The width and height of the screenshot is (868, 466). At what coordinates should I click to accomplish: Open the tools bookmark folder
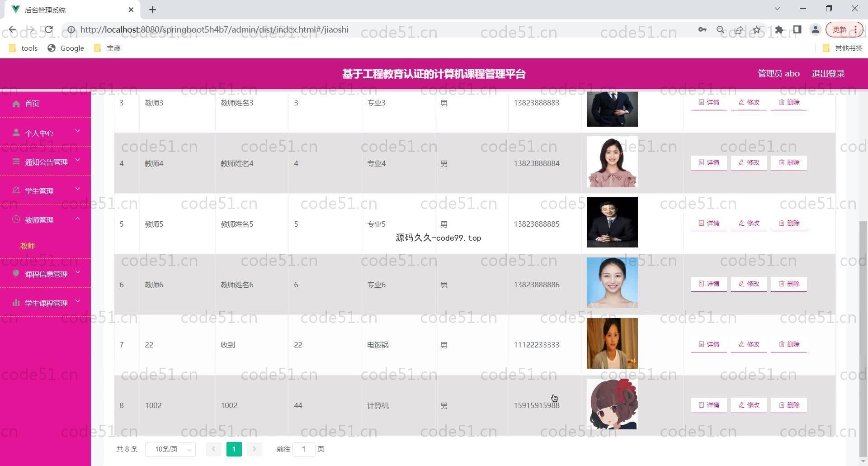(24, 48)
